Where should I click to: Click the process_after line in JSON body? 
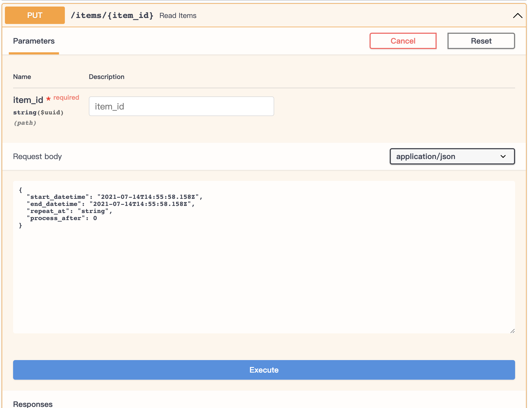(62, 218)
